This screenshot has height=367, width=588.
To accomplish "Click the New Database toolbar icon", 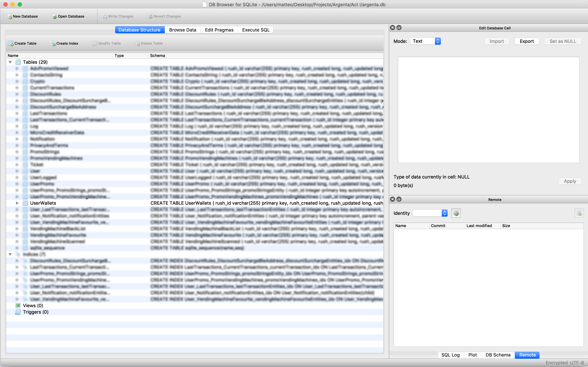I will click(9, 17).
